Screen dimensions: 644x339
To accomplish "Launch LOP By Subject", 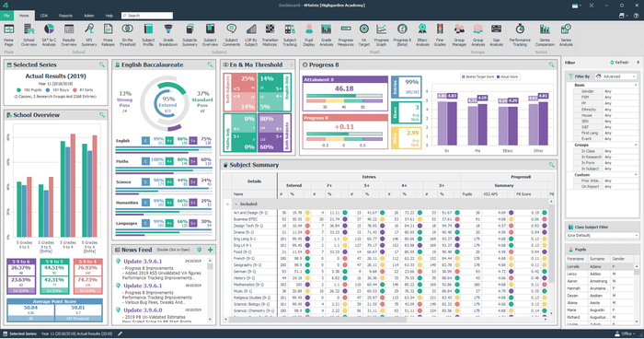I will (251, 35).
